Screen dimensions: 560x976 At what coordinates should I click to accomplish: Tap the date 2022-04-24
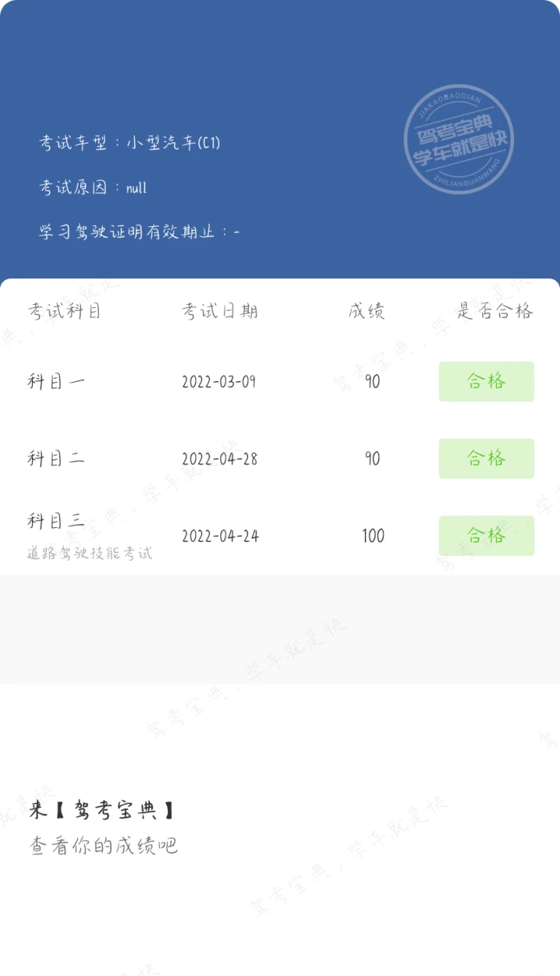[219, 536]
